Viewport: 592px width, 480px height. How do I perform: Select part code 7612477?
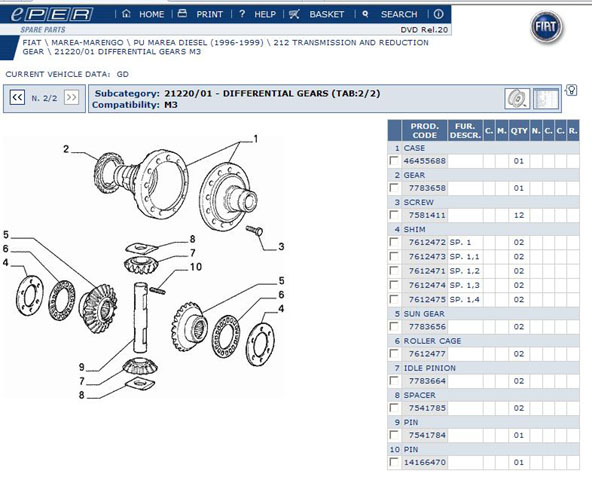click(x=427, y=354)
